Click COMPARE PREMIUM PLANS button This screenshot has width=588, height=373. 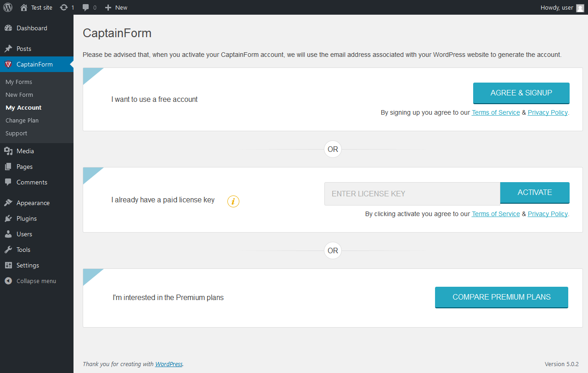(x=502, y=297)
